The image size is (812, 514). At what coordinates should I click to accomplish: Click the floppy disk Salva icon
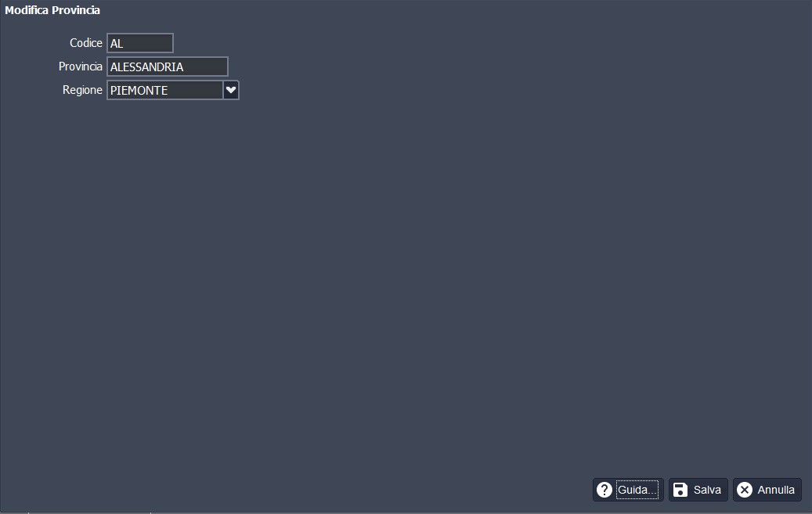click(680, 490)
